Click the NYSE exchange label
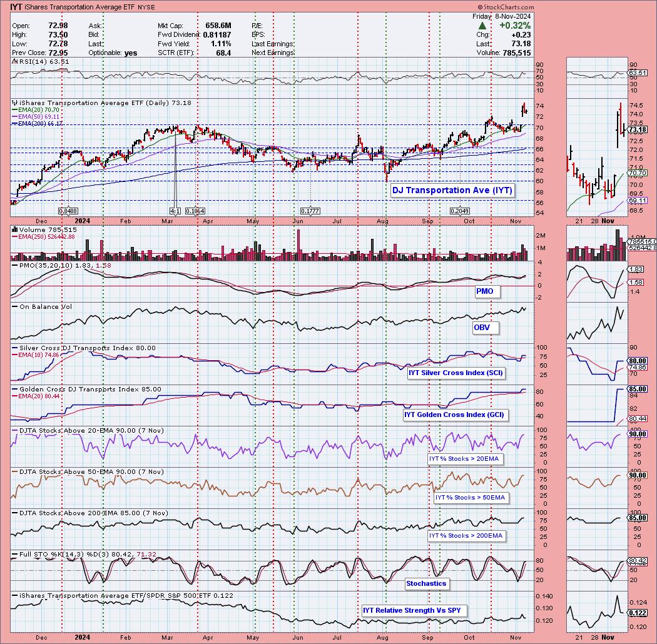The image size is (657, 644). click(146, 8)
